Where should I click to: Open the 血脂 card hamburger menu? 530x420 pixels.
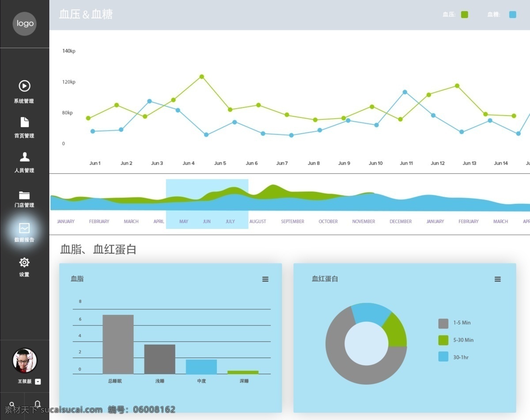point(265,279)
